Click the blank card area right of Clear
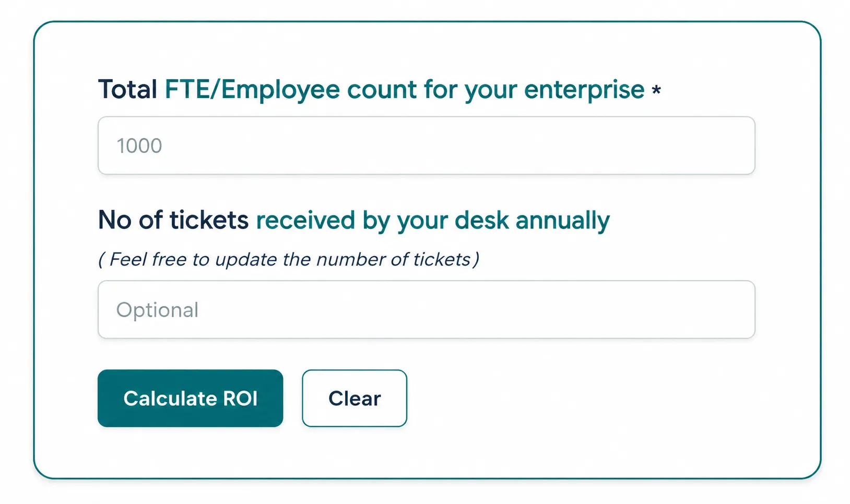 [x=600, y=398]
